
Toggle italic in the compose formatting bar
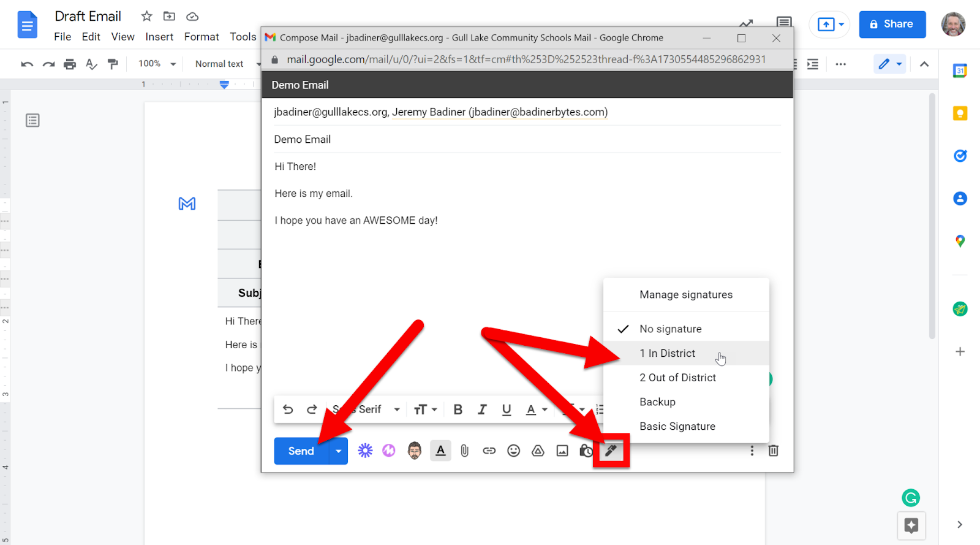click(482, 410)
